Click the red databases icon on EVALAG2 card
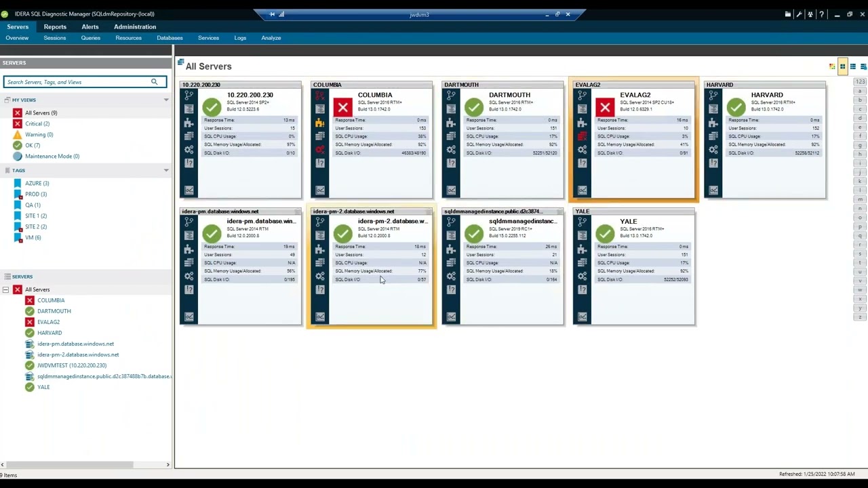 coord(581,136)
